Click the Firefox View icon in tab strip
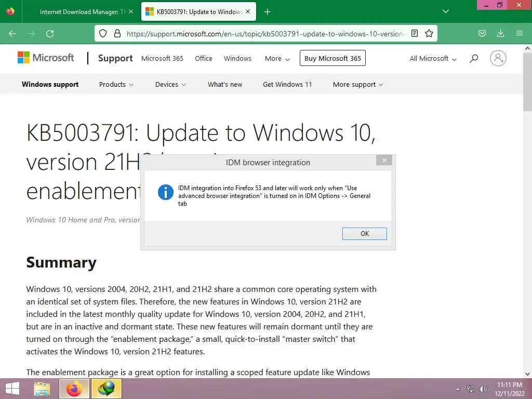The height and width of the screenshot is (399, 532). (x=10, y=11)
